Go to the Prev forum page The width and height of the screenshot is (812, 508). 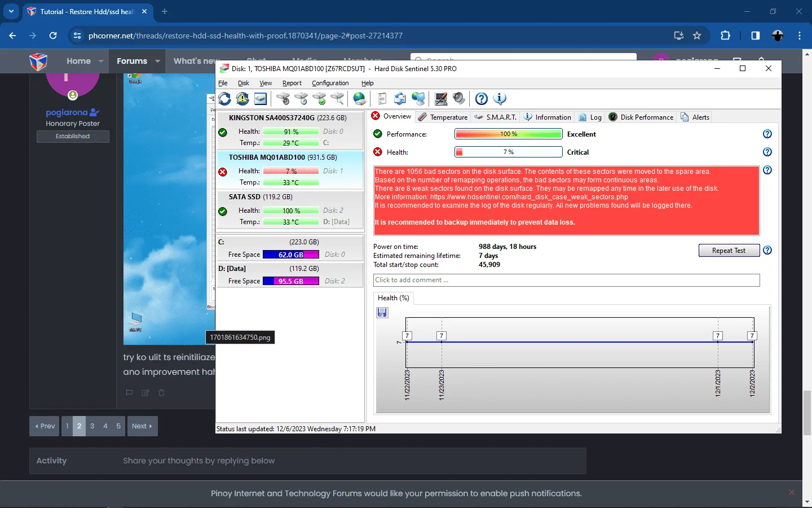click(45, 426)
